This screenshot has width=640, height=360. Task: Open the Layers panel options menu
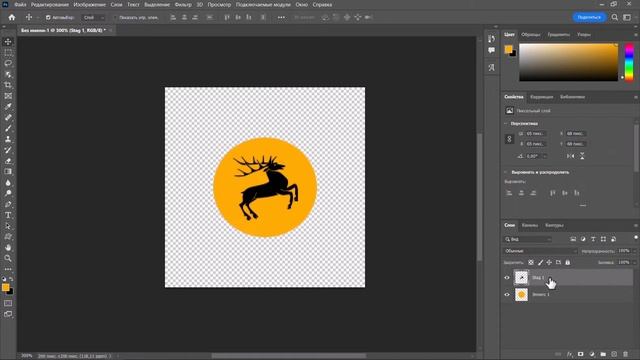(636, 225)
